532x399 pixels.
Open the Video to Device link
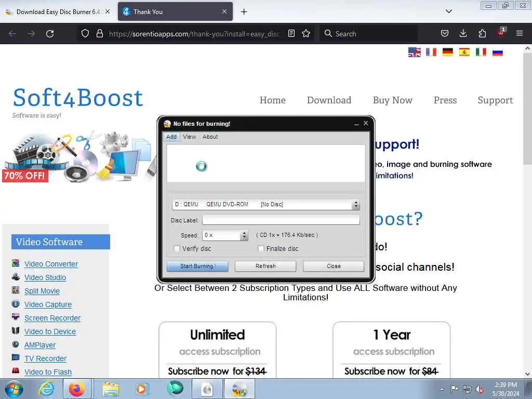(x=50, y=332)
